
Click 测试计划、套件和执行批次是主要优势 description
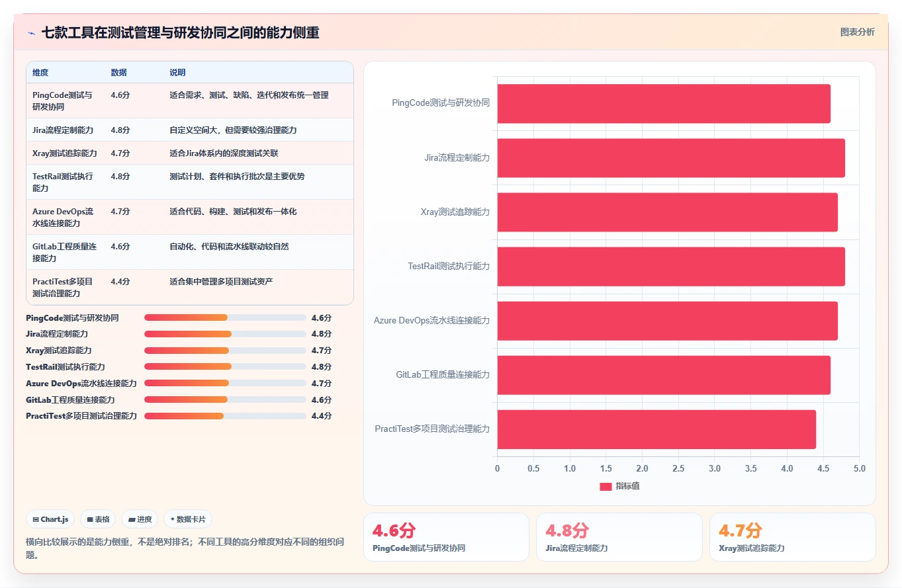(237, 177)
